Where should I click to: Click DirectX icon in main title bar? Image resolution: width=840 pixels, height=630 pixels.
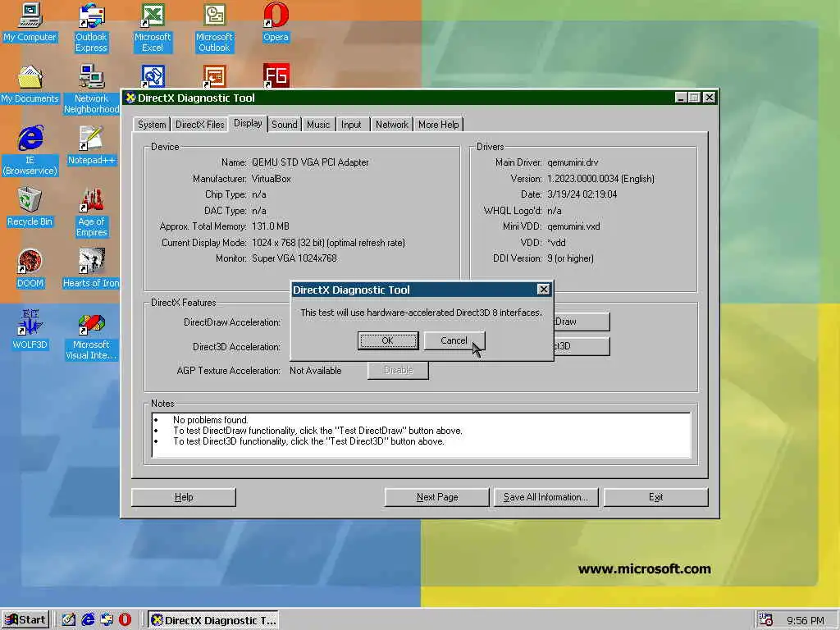pos(130,98)
